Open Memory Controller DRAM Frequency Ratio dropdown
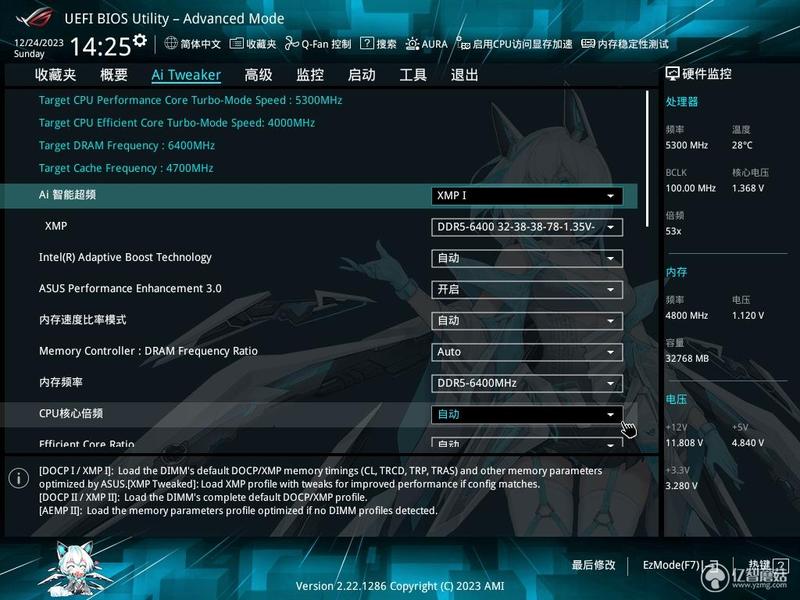Image resolution: width=800 pixels, height=600 pixels. 527,352
